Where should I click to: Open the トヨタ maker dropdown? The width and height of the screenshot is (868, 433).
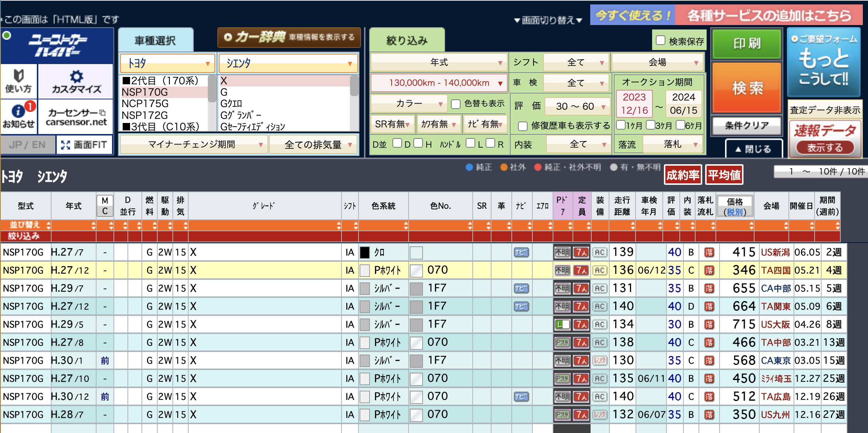click(x=168, y=63)
